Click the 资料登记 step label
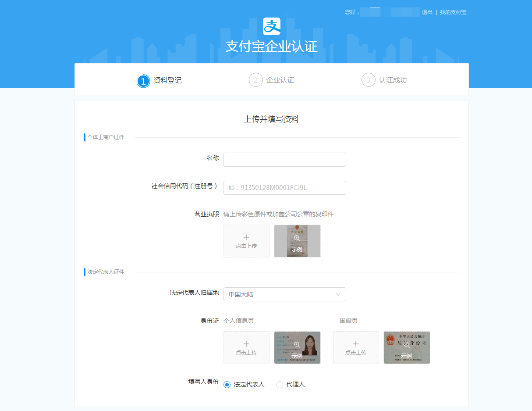 (167, 80)
